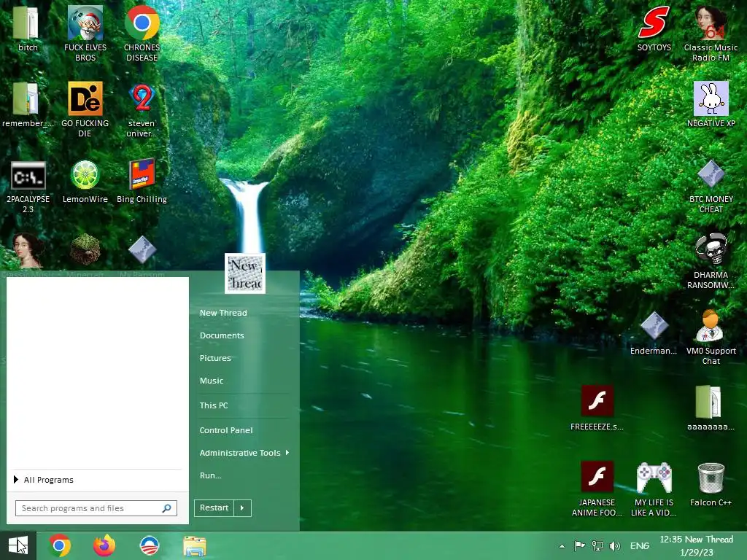Launch the CHRONES DISEASE Chrome shortcut
The height and width of the screenshot is (560, 747).
[x=142, y=34]
